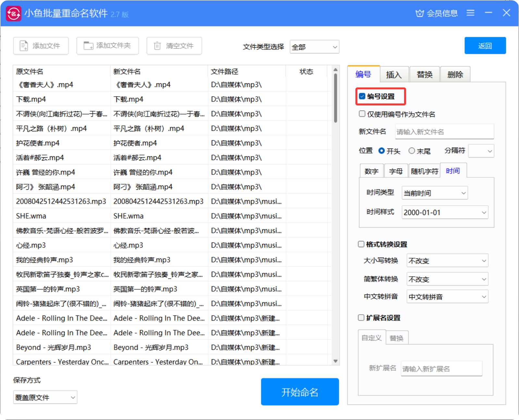Open the 保存方式 覆盖原文件 dropdown
This screenshot has height=420, width=519.
point(45,397)
